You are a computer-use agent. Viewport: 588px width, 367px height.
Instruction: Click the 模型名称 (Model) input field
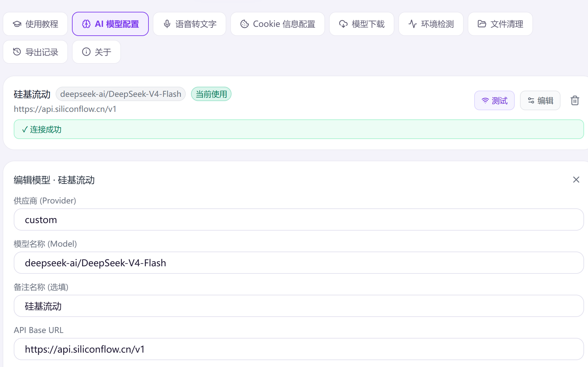[x=299, y=263]
